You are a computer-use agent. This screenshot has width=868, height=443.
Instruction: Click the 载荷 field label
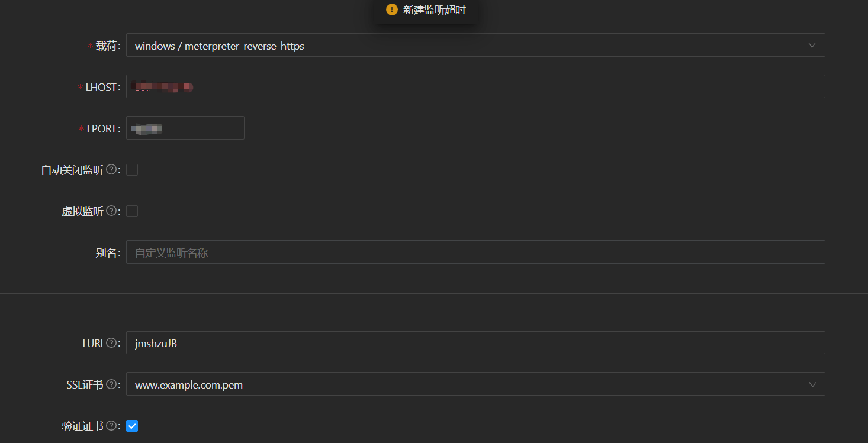pyautogui.click(x=107, y=46)
